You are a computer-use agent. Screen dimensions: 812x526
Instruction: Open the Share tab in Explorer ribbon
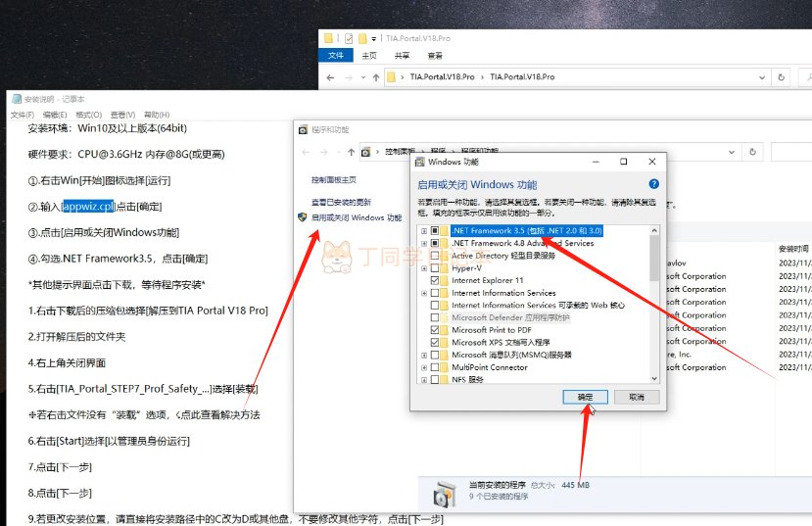[402, 56]
